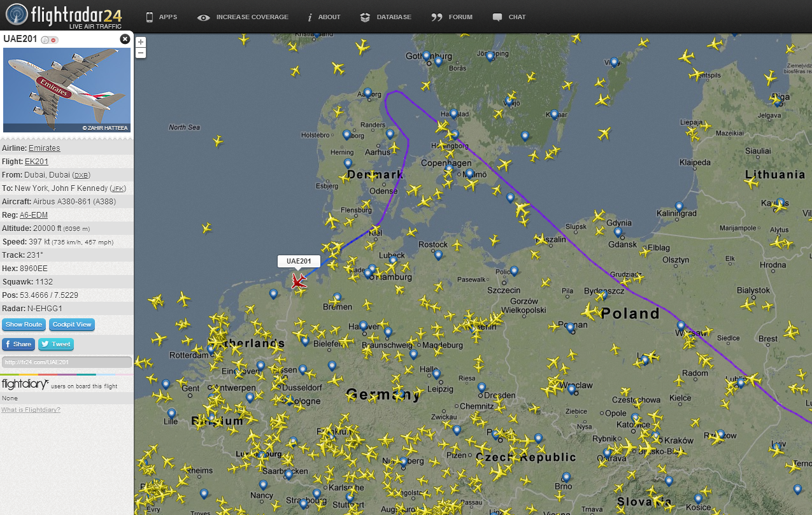Open the Forum menu item
Image resolution: width=812 pixels, height=515 pixels.
[452, 17]
